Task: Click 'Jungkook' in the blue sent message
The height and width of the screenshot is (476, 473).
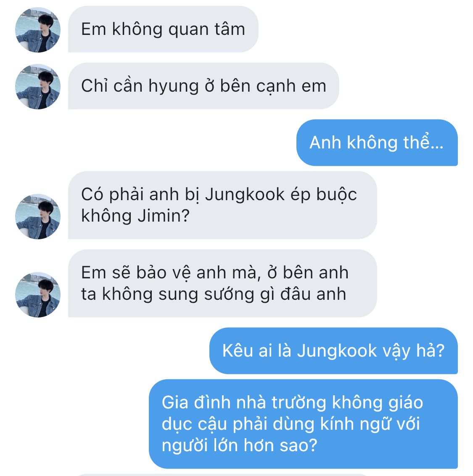Action: [337, 351]
